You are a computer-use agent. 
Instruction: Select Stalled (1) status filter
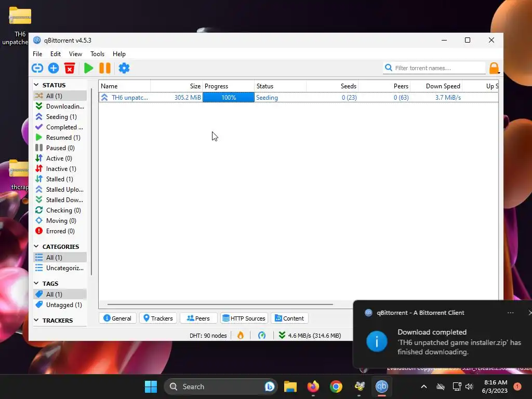pos(60,179)
